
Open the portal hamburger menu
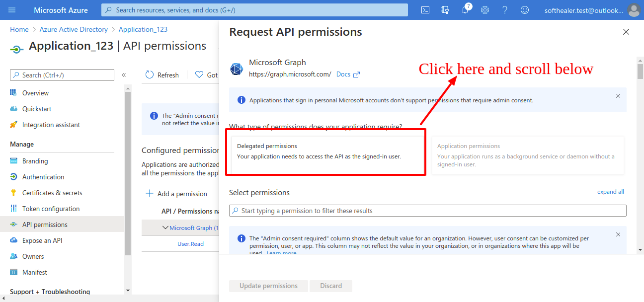coord(12,10)
